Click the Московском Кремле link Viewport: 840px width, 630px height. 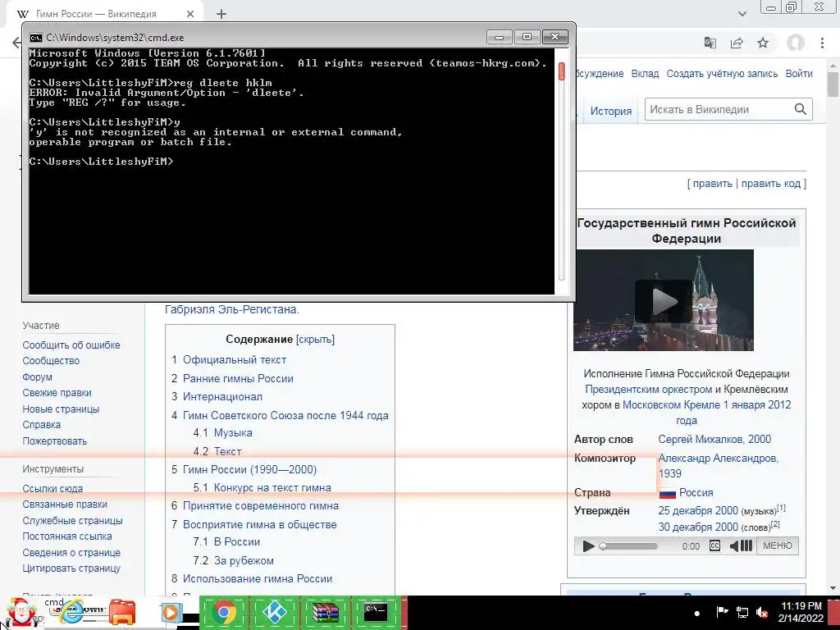671,404
